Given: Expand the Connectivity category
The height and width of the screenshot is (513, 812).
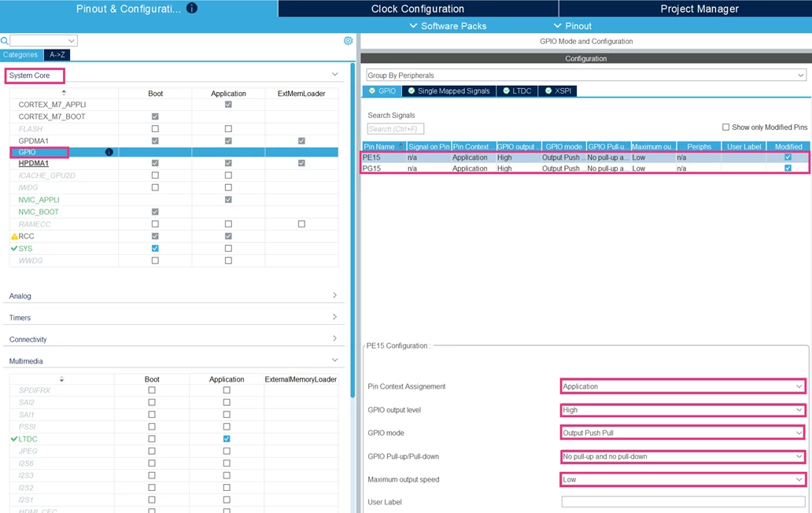Looking at the screenshot, I should (334, 338).
